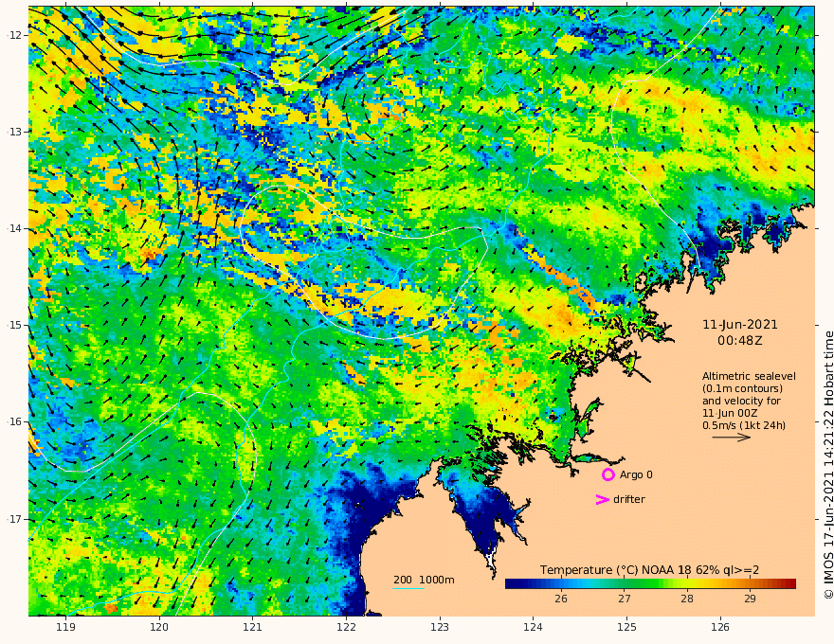Click the 29 colorbar tick label
The height and width of the screenshot is (644, 834).
tap(750, 599)
